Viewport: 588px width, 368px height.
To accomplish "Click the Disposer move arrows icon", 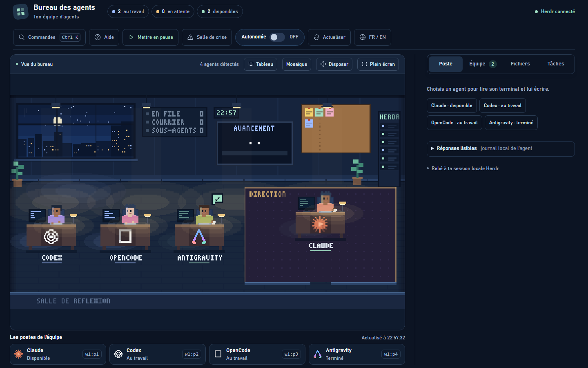I will (x=323, y=64).
